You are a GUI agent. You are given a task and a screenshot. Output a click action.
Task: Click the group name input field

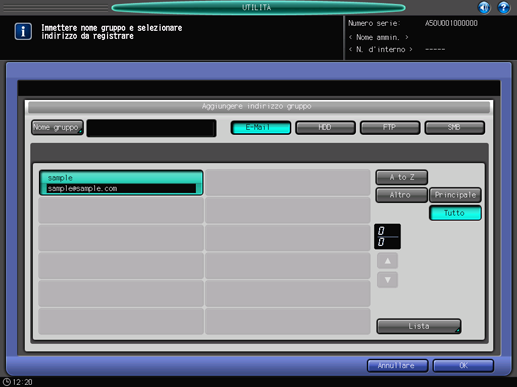[151, 128]
